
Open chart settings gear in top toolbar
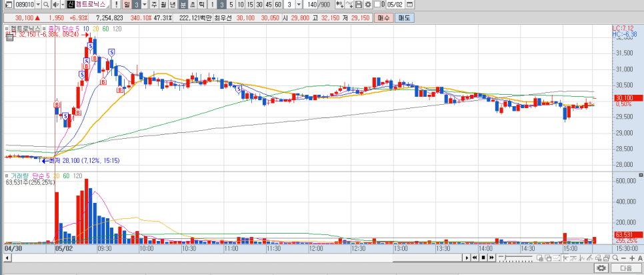pyautogui.click(x=367, y=5)
